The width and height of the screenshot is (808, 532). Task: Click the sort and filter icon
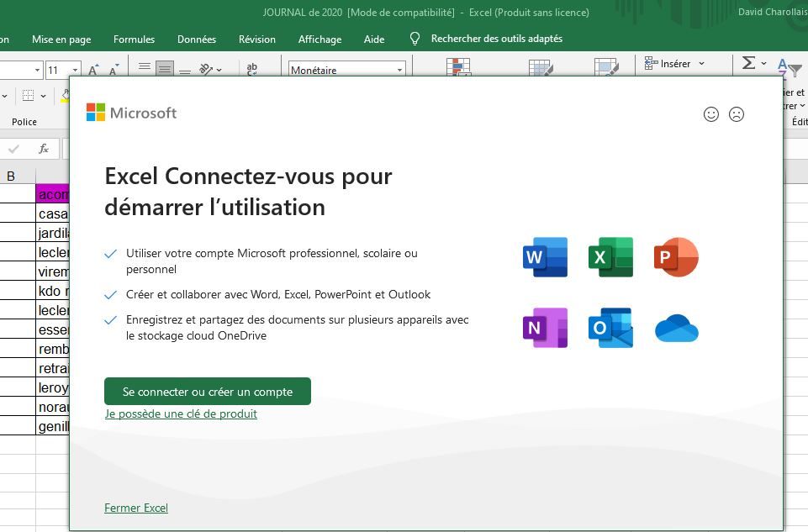point(790,67)
